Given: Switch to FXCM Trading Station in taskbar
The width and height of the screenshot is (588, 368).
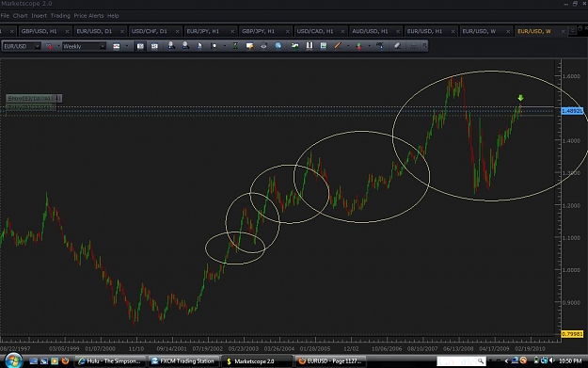Looking at the screenshot, I should (x=184, y=361).
